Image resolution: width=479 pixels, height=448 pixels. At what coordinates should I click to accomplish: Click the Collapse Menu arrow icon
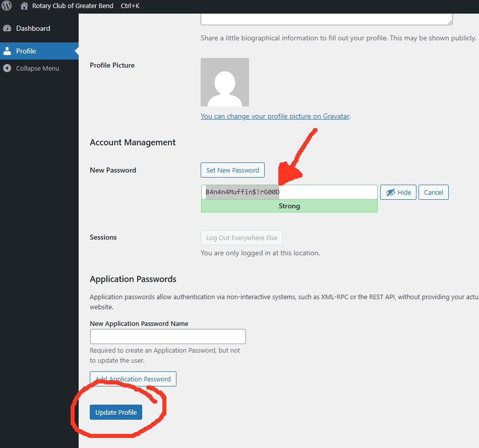coord(7,68)
